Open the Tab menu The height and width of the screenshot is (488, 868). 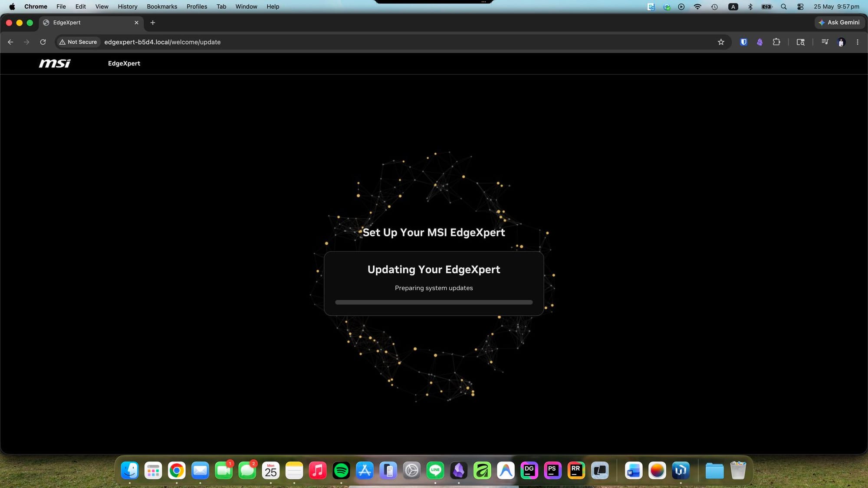221,7
